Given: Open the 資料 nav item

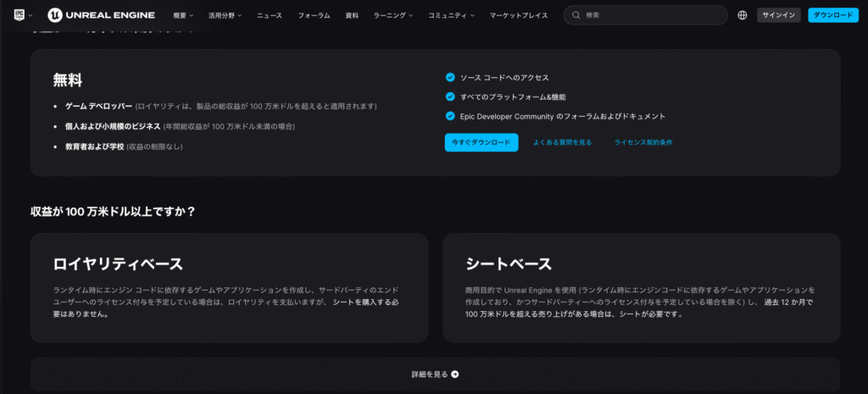Looking at the screenshot, I should coord(352,15).
